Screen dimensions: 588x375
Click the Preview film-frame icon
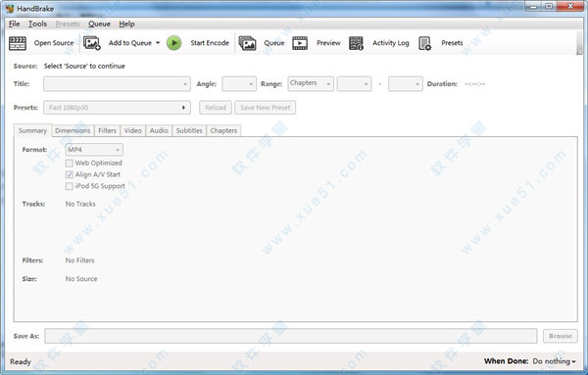pos(300,43)
